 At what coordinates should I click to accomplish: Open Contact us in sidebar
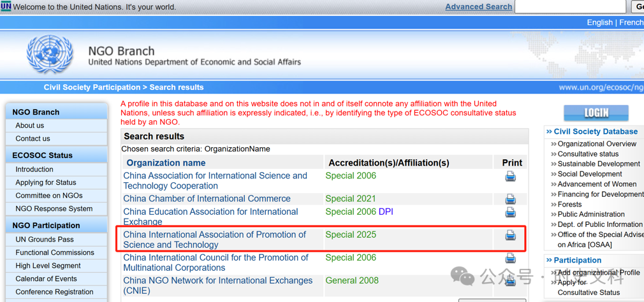[33, 139]
